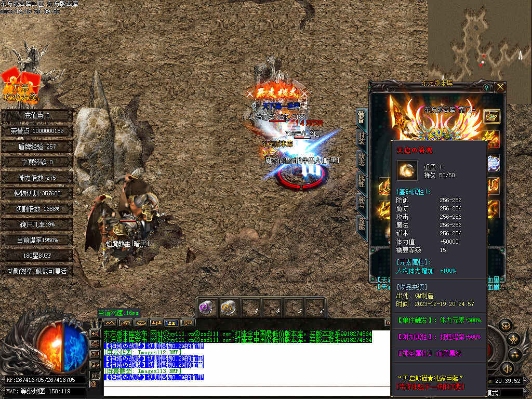
Task: Open the character figure icon in bottom-right cluster
Action: point(515,339)
